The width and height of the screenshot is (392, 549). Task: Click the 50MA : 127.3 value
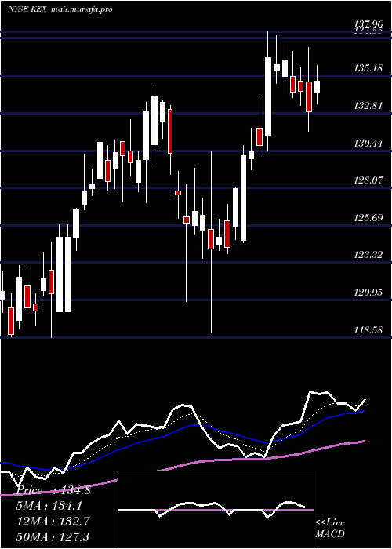(53, 536)
